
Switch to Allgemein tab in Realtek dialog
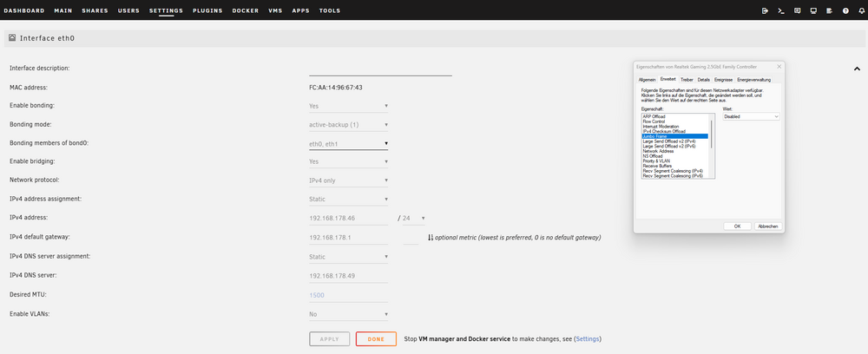point(648,80)
